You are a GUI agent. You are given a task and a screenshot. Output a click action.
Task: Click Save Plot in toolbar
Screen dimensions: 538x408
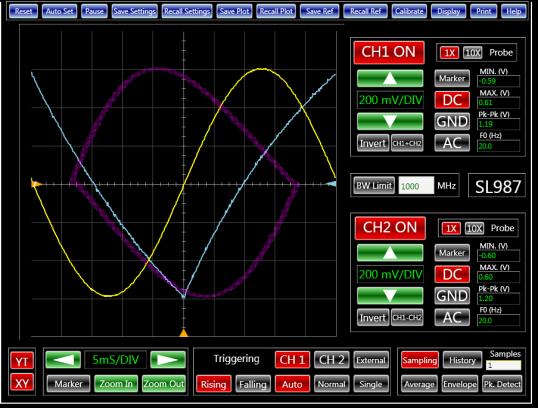234,11
